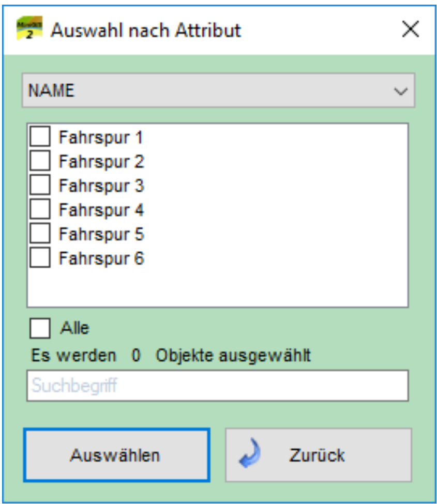437x504 pixels.
Task: Click the Objekte ausgewählt status text
Action: coord(234,356)
